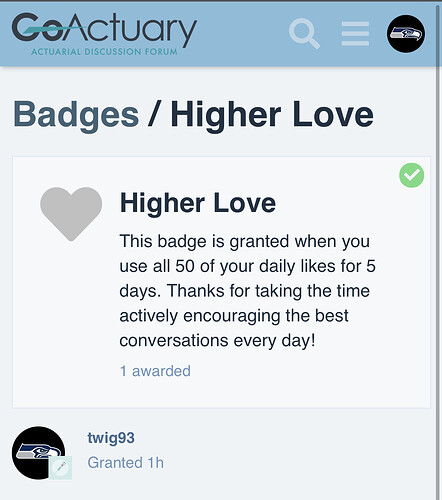Open the Seahawks user avatar in header
Image resolution: width=442 pixels, height=500 pixels.
tap(406, 34)
